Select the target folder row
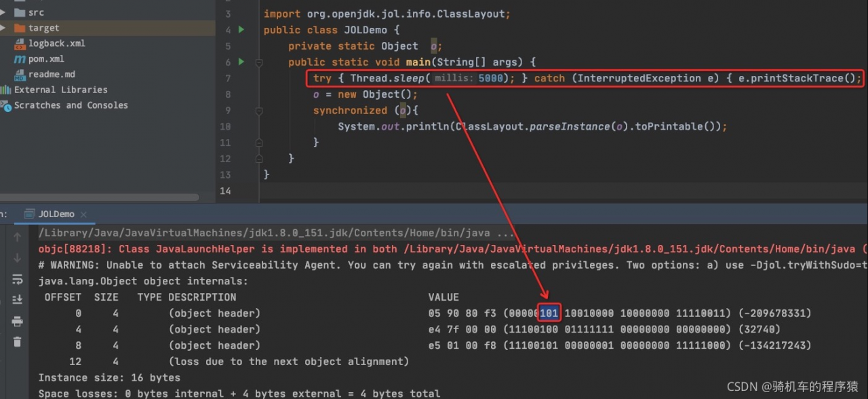868x399 pixels. pyautogui.click(x=108, y=28)
